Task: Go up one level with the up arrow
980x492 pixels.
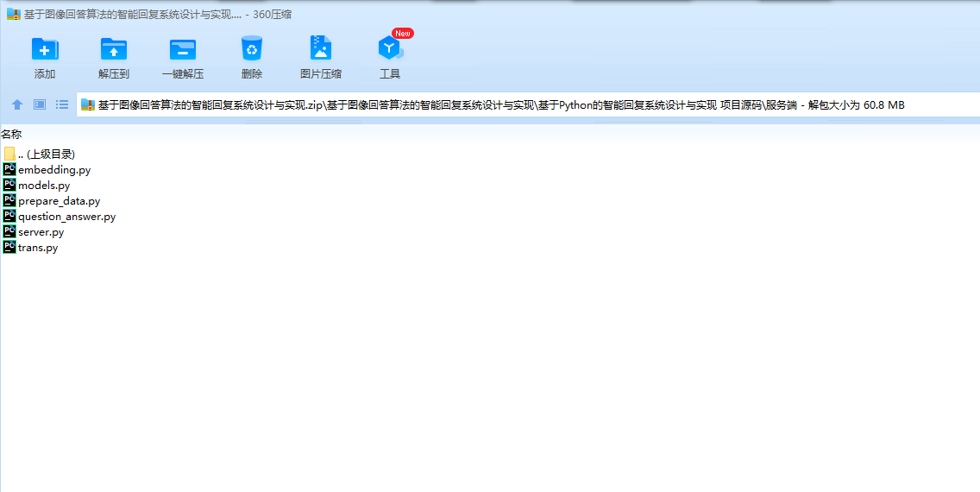Action: 17,104
